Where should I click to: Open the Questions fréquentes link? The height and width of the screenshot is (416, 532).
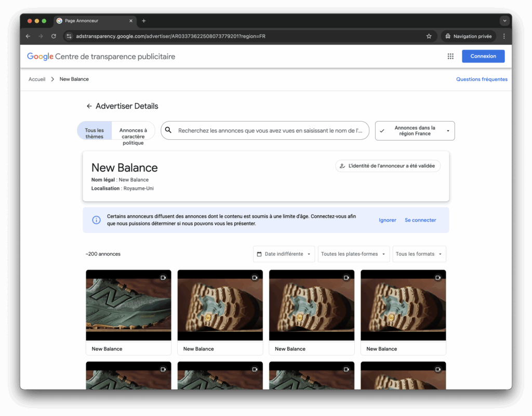(x=482, y=80)
